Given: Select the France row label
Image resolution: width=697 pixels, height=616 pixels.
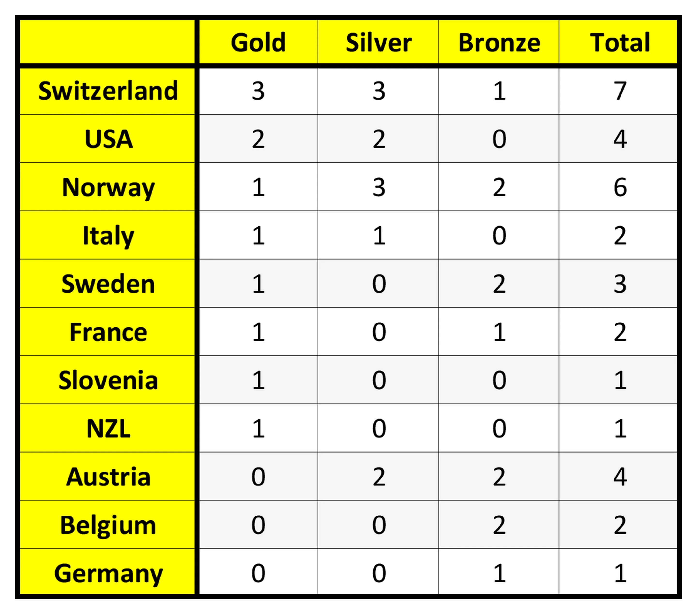Looking at the screenshot, I should click(108, 332).
